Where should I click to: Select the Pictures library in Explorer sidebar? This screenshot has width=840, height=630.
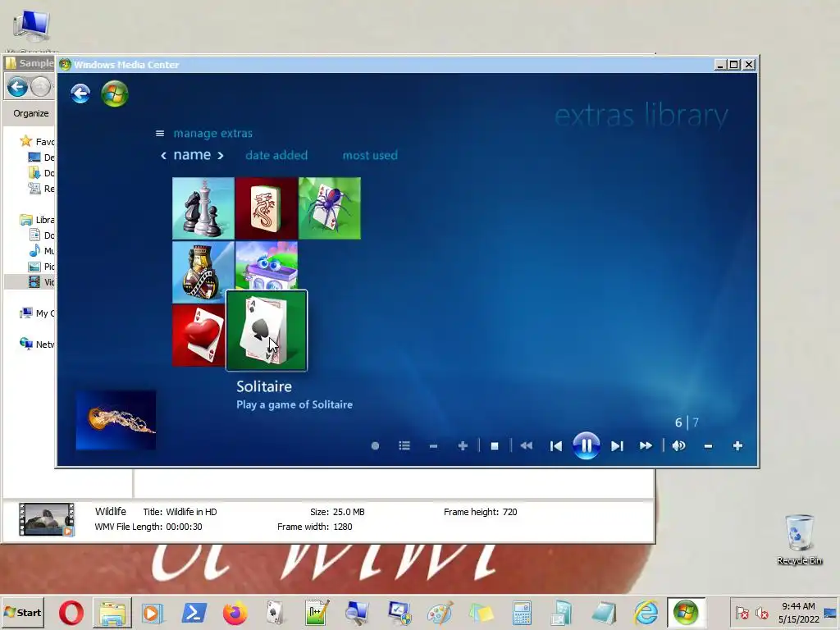[x=41, y=267]
